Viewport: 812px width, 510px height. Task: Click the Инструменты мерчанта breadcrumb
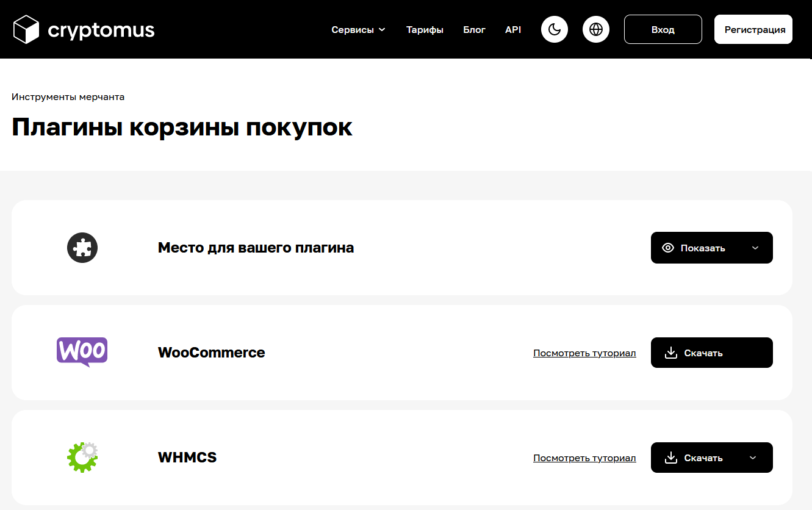coord(68,97)
